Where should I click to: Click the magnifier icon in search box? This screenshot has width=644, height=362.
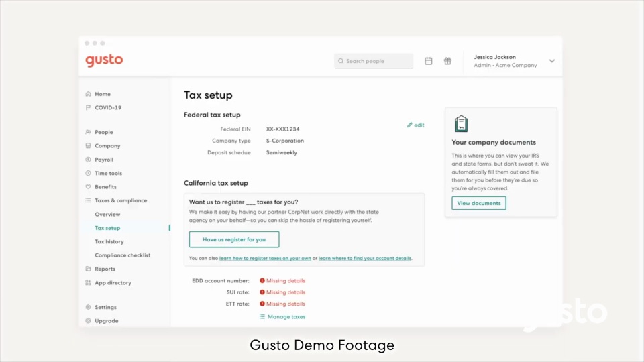[x=341, y=61]
